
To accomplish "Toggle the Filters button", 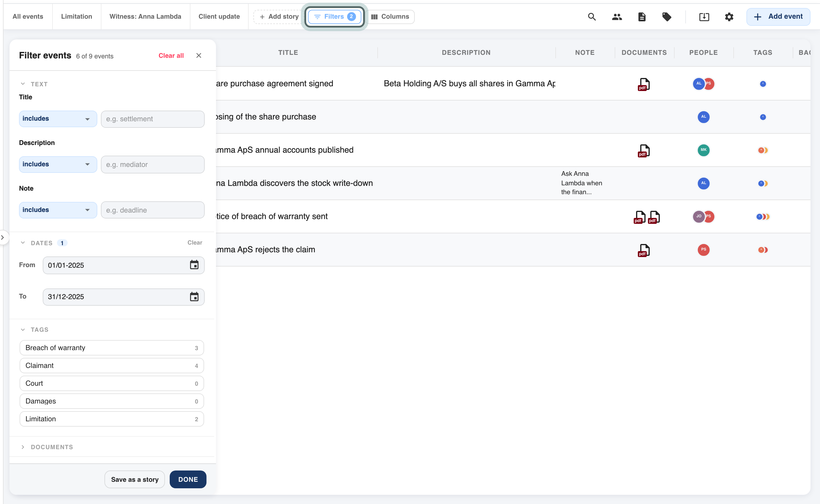I will pyautogui.click(x=334, y=17).
